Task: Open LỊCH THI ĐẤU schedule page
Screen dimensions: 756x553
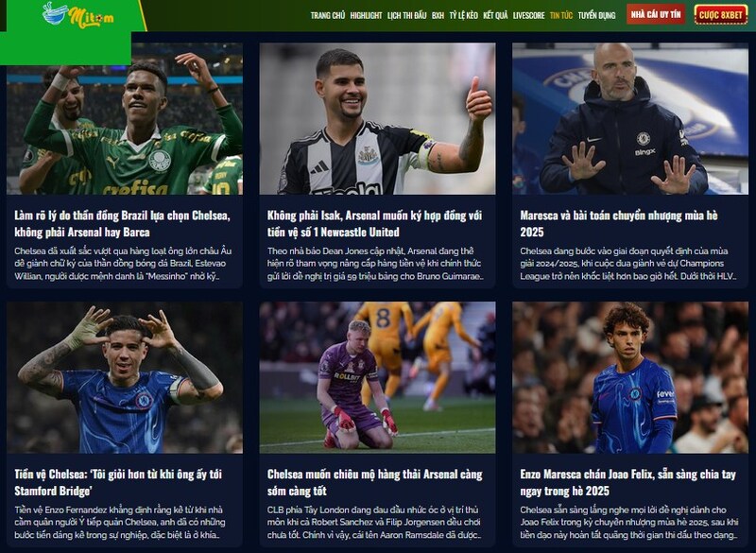Action: 407,15
